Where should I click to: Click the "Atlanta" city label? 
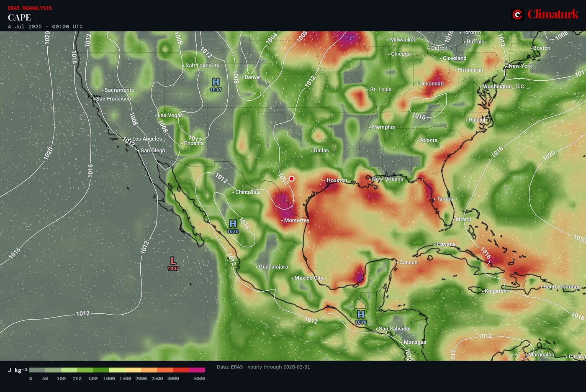coord(429,141)
